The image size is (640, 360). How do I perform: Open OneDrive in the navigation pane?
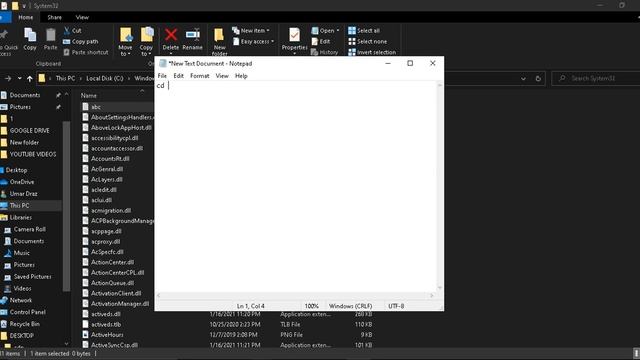22,182
